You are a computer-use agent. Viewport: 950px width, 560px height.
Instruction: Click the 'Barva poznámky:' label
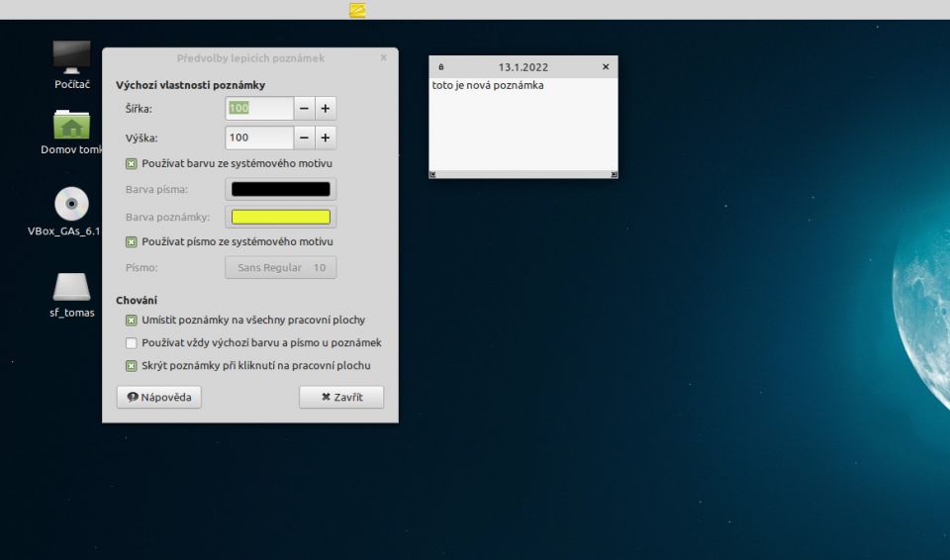click(x=167, y=217)
